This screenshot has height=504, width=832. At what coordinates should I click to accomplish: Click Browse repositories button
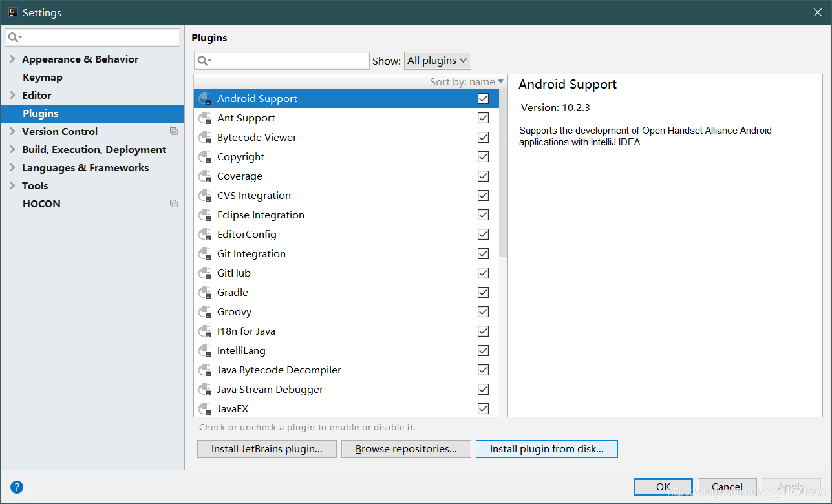click(x=406, y=449)
